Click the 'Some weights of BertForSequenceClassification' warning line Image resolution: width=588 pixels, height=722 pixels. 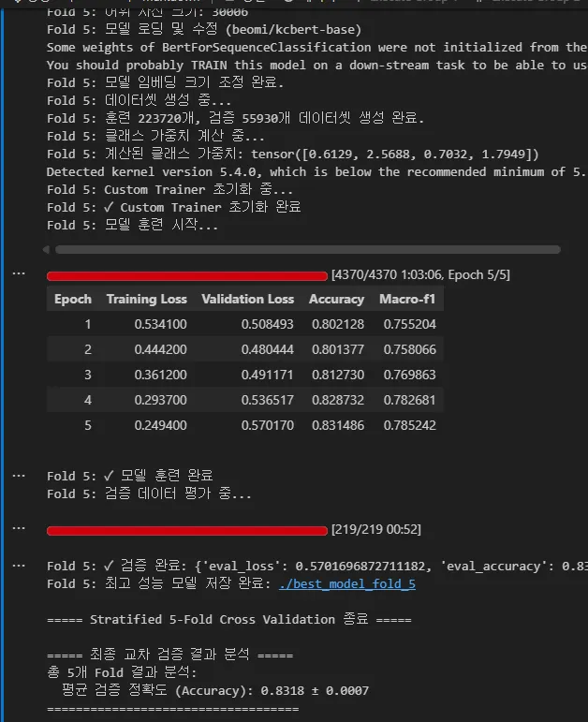316,48
